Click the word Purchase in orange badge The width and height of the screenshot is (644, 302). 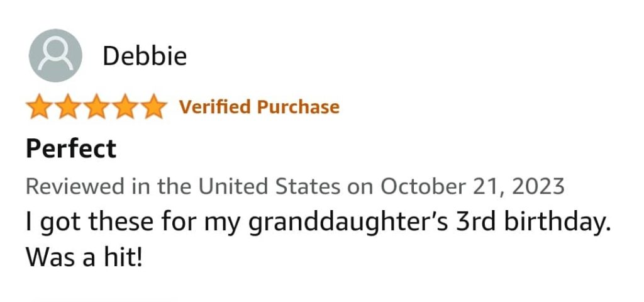point(298,107)
